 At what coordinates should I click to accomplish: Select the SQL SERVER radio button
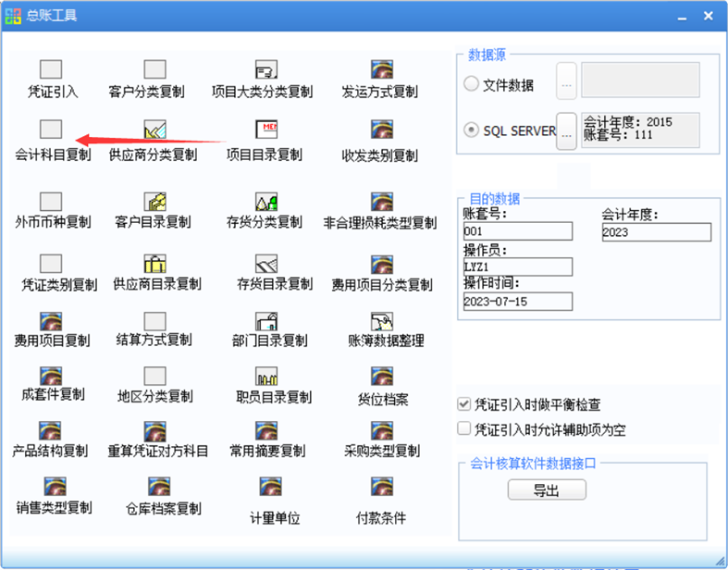[x=471, y=130]
